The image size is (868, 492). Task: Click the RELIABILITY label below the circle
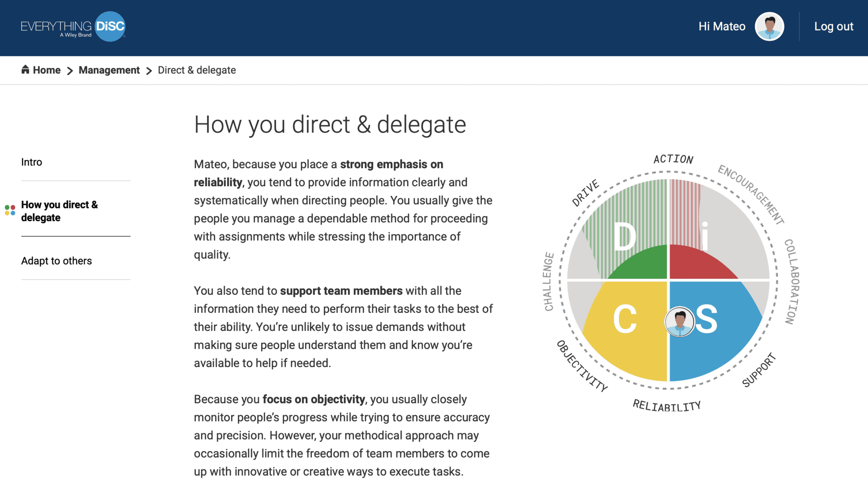click(667, 405)
